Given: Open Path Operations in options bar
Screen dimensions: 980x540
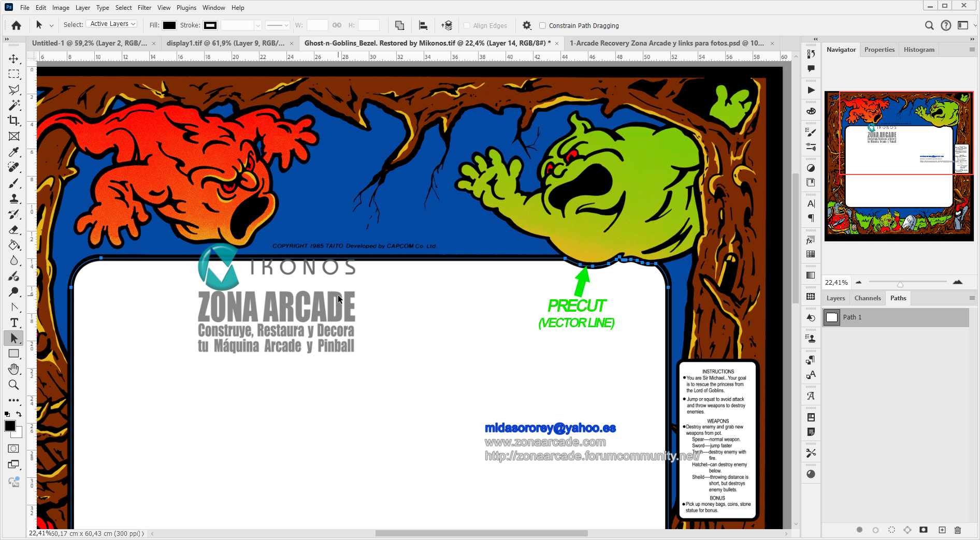Looking at the screenshot, I should (x=399, y=25).
